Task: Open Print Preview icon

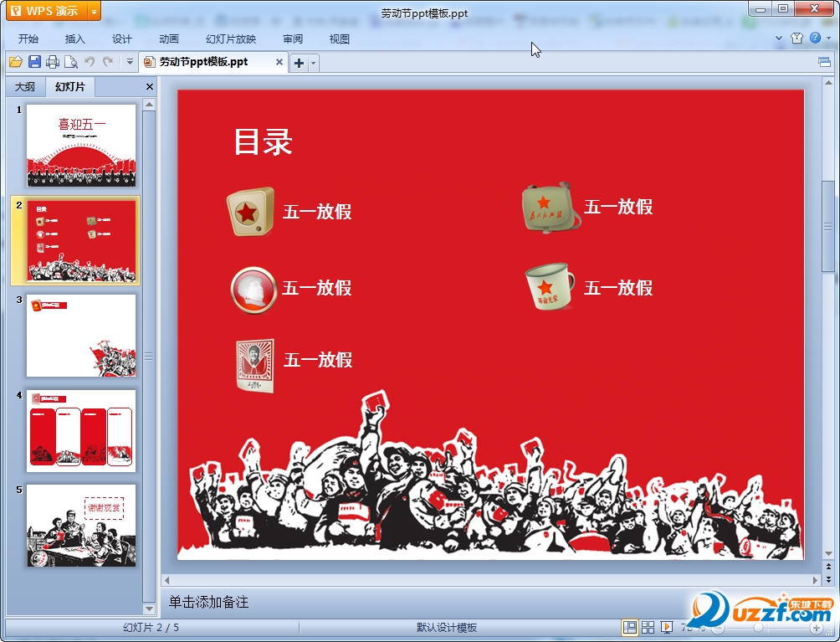Action: tap(71, 62)
